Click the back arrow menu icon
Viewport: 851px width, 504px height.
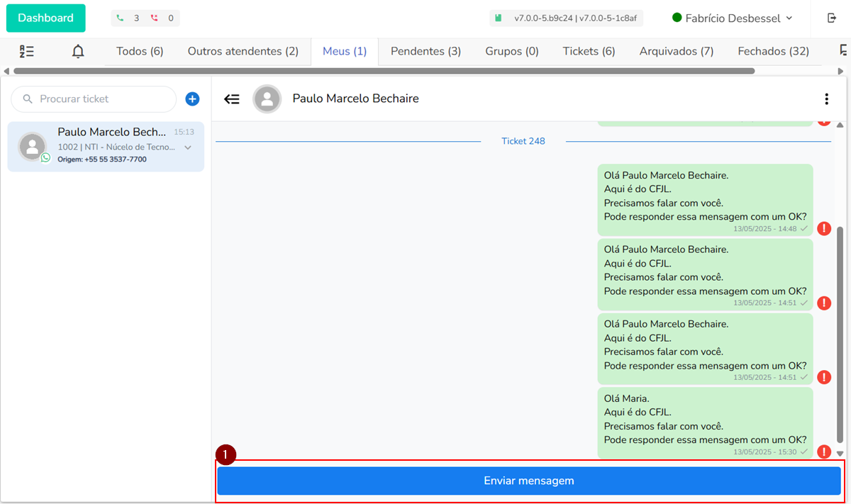[x=232, y=99]
